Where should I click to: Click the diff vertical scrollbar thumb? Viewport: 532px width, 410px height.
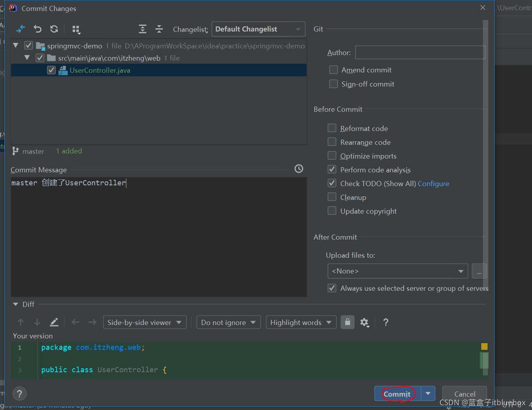(x=484, y=360)
